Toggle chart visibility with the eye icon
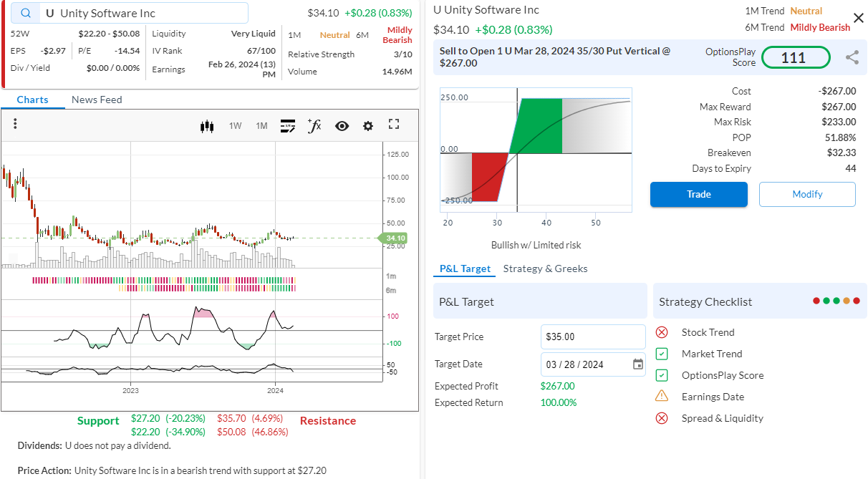The image size is (868, 479). pos(342,126)
